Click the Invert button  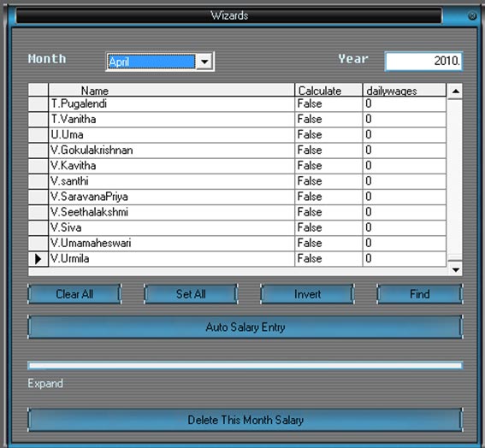pos(307,294)
